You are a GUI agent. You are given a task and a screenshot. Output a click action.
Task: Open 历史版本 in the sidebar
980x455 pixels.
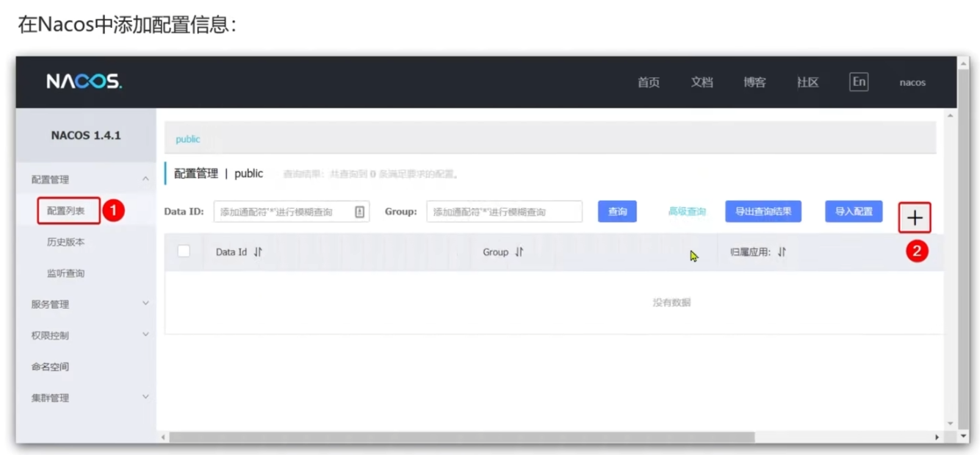pyautogui.click(x=66, y=242)
